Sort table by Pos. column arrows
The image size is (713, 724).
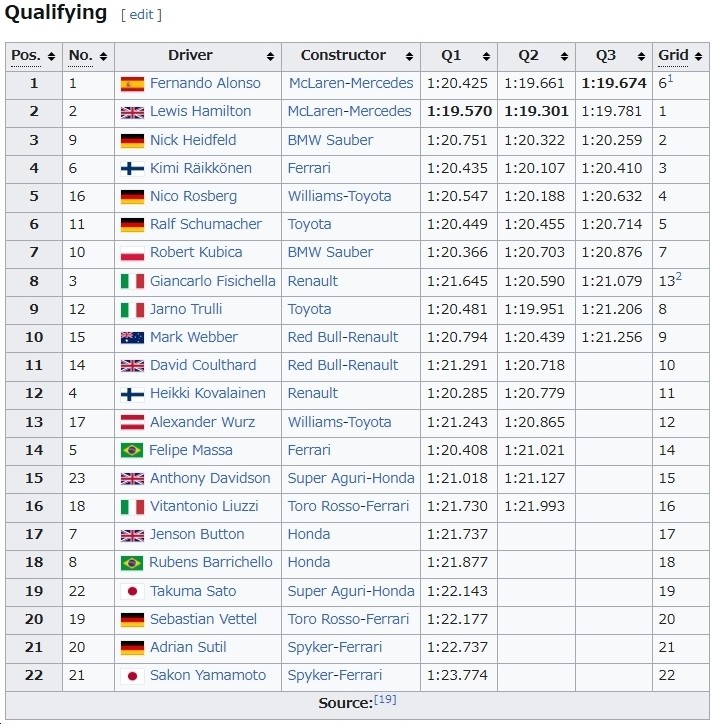[51, 56]
